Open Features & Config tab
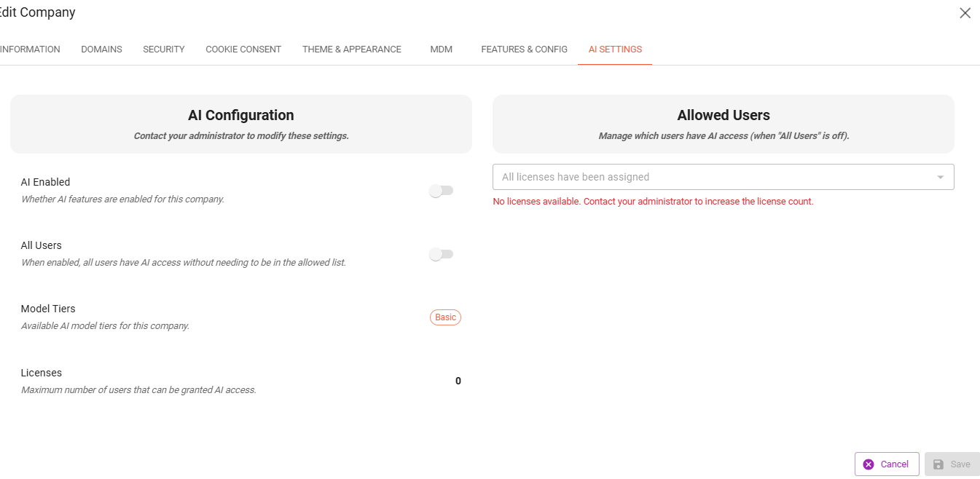The height and width of the screenshot is (479, 980). pos(524,50)
